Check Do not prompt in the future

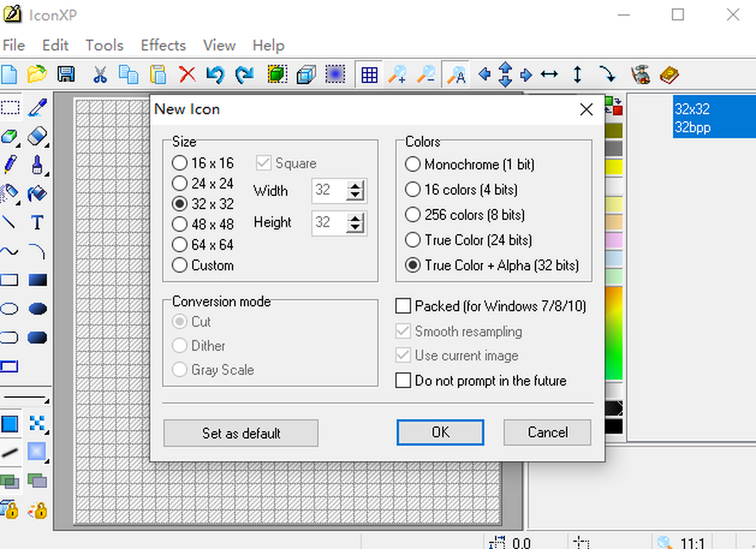(x=403, y=381)
